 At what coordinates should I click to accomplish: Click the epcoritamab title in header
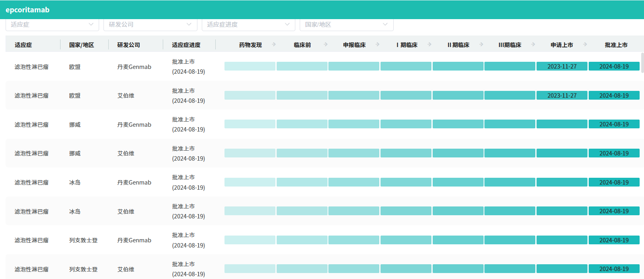pos(27,10)
